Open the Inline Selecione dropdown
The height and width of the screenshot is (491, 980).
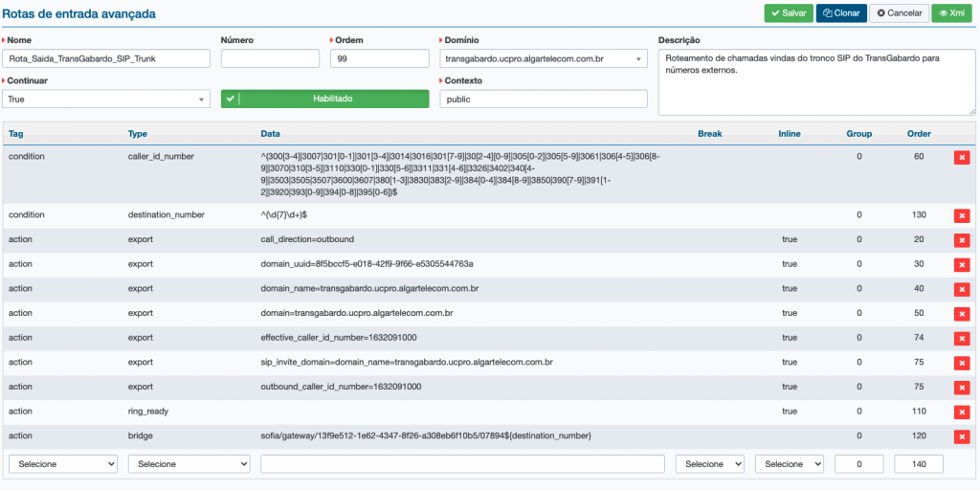point(789,464)
